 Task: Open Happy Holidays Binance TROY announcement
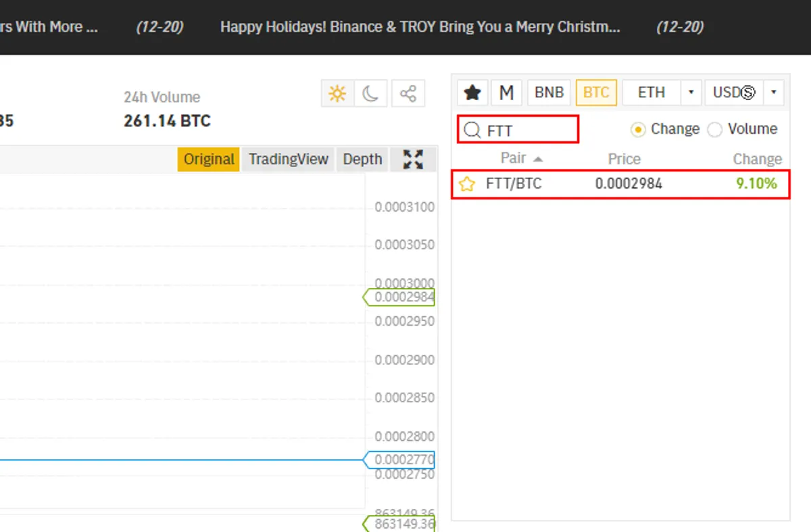click(x=420, y=27)
